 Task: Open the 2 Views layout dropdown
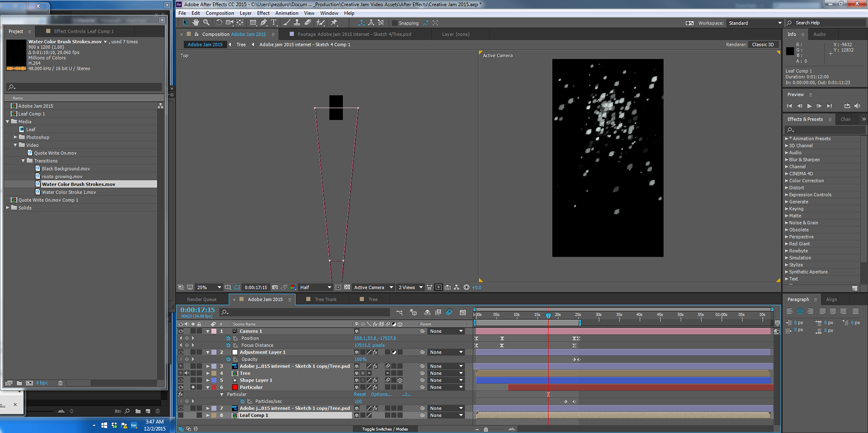click(410, 287)
